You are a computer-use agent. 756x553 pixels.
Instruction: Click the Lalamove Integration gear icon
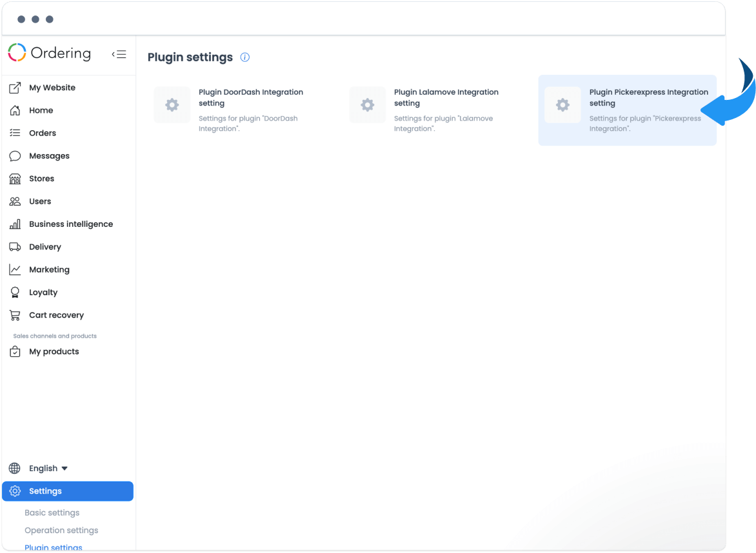[x=368, y=105]
